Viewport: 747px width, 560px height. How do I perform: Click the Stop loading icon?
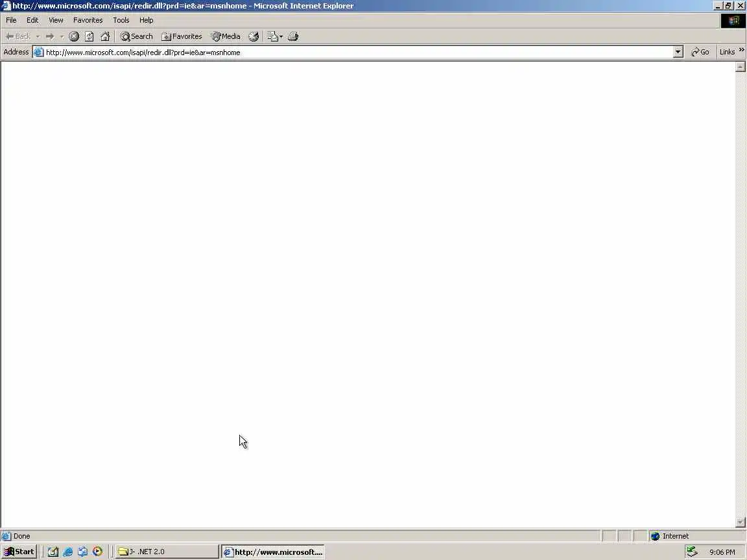pos(74,36)
